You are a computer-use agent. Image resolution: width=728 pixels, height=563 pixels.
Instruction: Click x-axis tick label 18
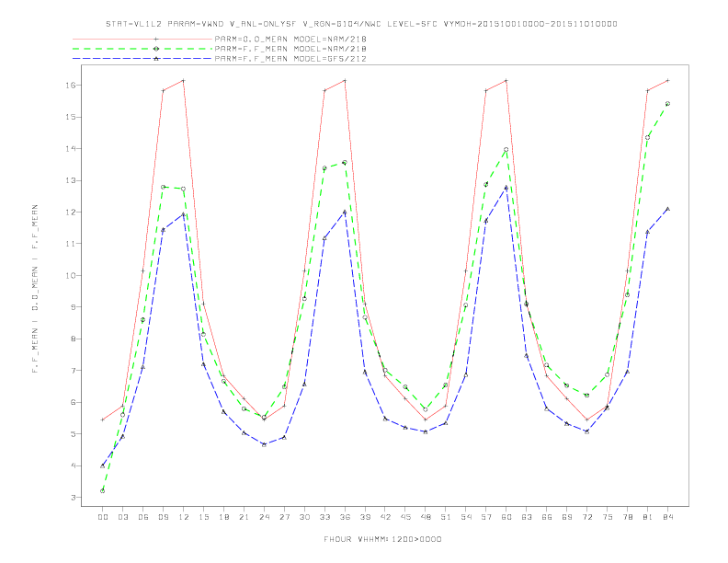pyautogui.click(x=223, y=517)
